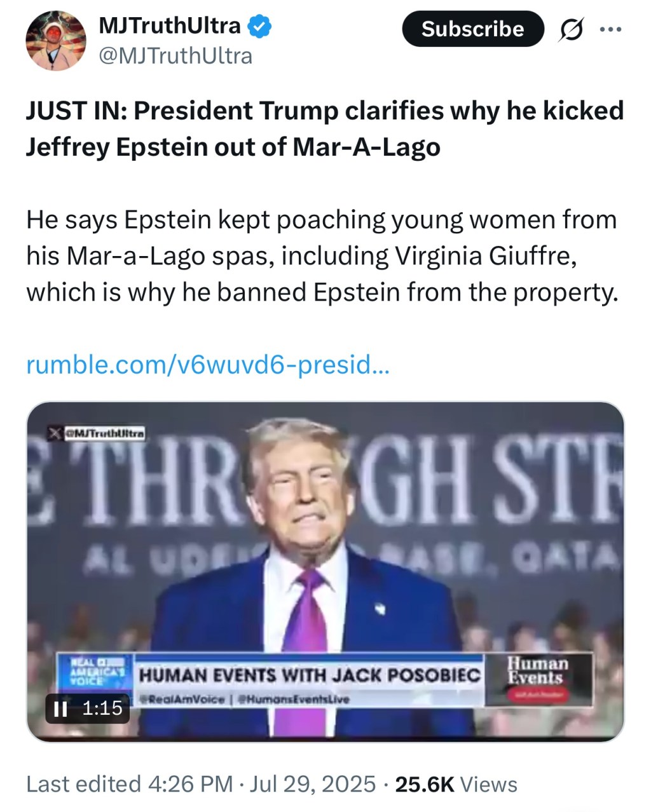Pause the playing video

[60, 708]
